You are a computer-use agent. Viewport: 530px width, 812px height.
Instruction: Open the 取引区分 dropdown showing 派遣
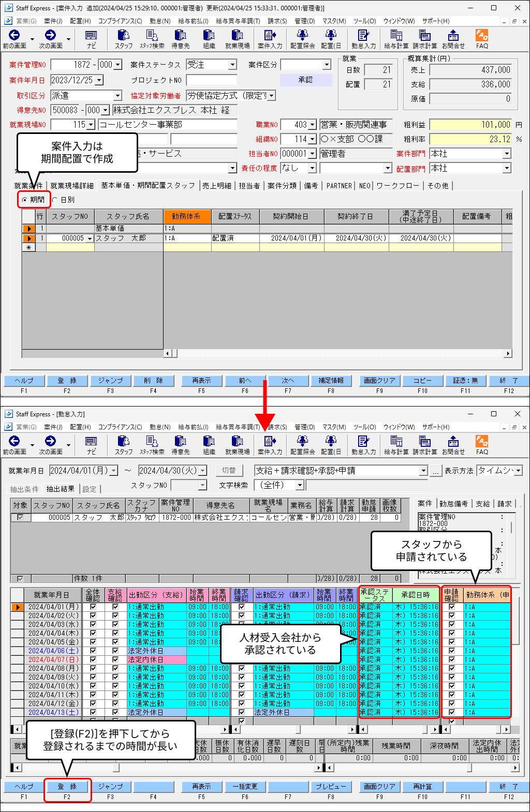pyautogui.click(x=117, y=96)
